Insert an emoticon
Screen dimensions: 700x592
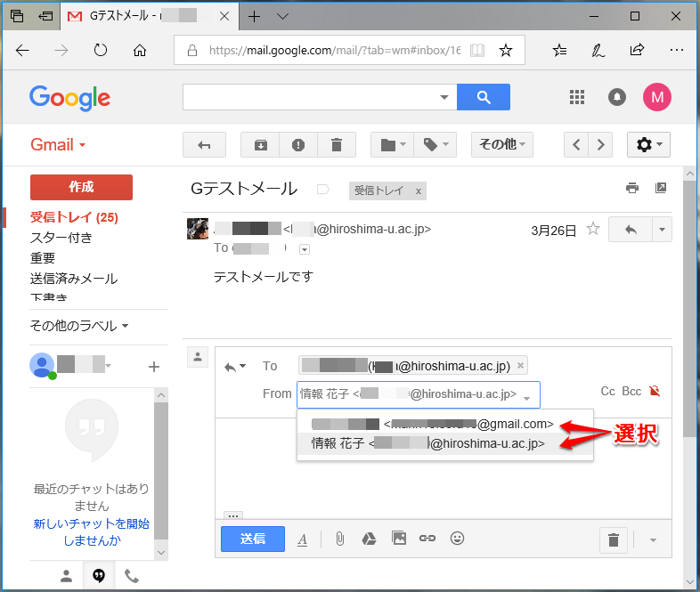pos(457,539)
